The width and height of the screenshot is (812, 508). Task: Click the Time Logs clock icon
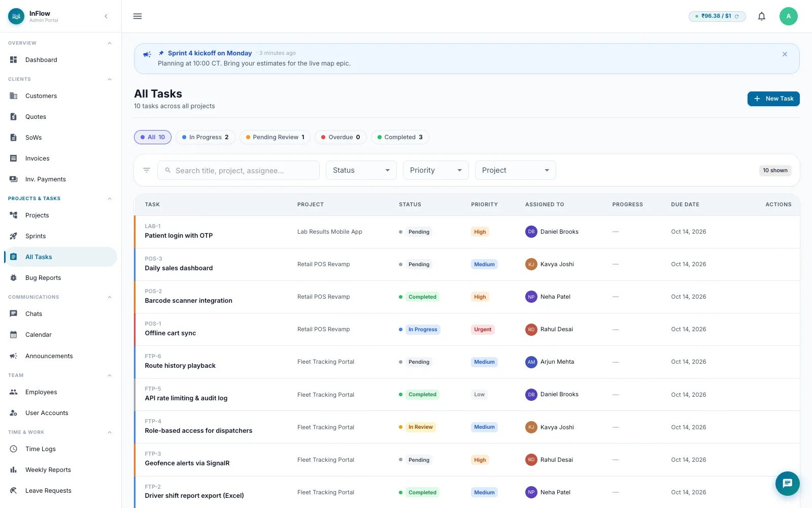(14, 449)
